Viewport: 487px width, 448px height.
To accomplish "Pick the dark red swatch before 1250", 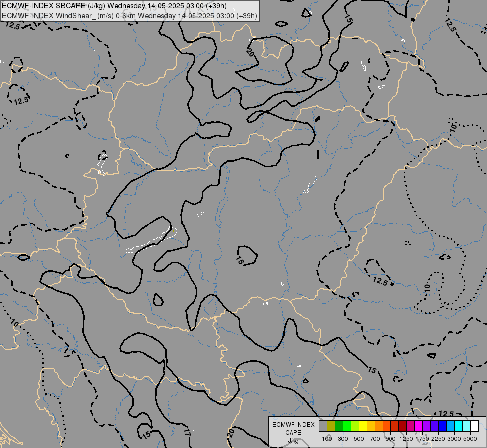I will (402, 426).
